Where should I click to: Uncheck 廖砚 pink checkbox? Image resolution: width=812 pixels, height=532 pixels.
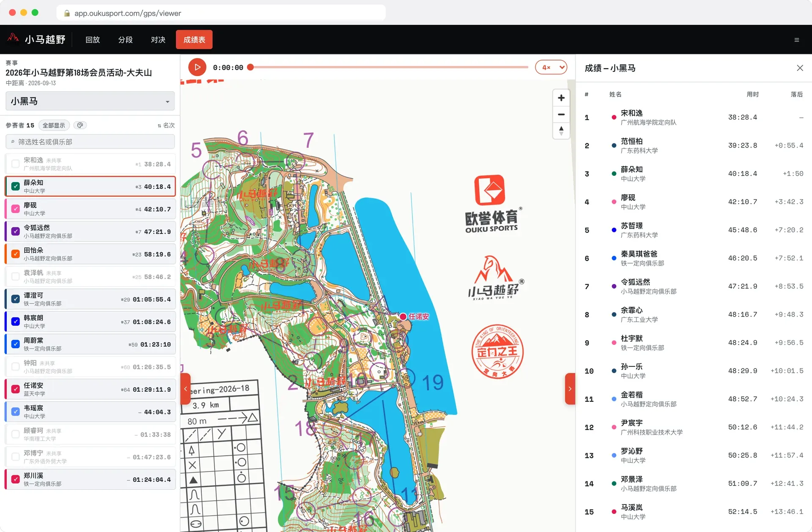[16, 209]
